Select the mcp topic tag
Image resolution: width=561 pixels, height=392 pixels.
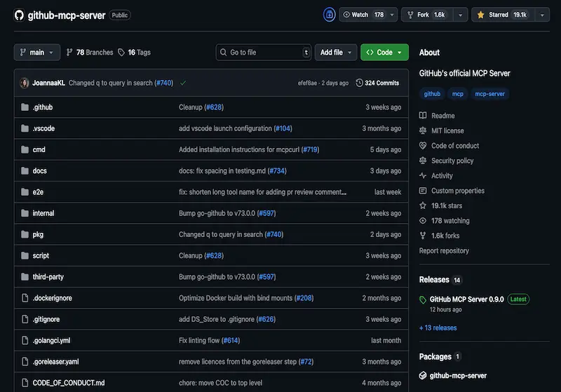click(x=458, y=94)
